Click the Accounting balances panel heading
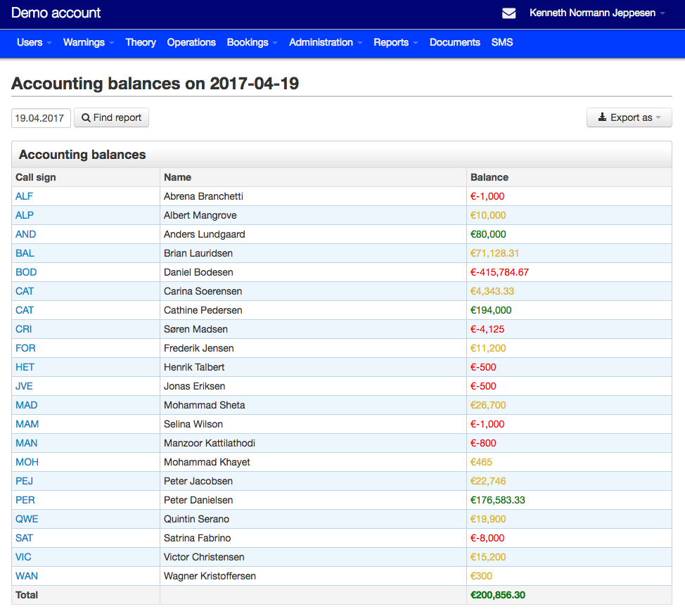685x616 pixels. 82,155
